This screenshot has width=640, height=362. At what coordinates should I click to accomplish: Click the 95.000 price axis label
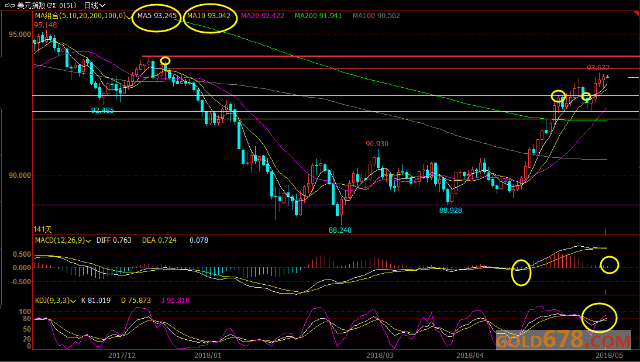click(20, 35)
